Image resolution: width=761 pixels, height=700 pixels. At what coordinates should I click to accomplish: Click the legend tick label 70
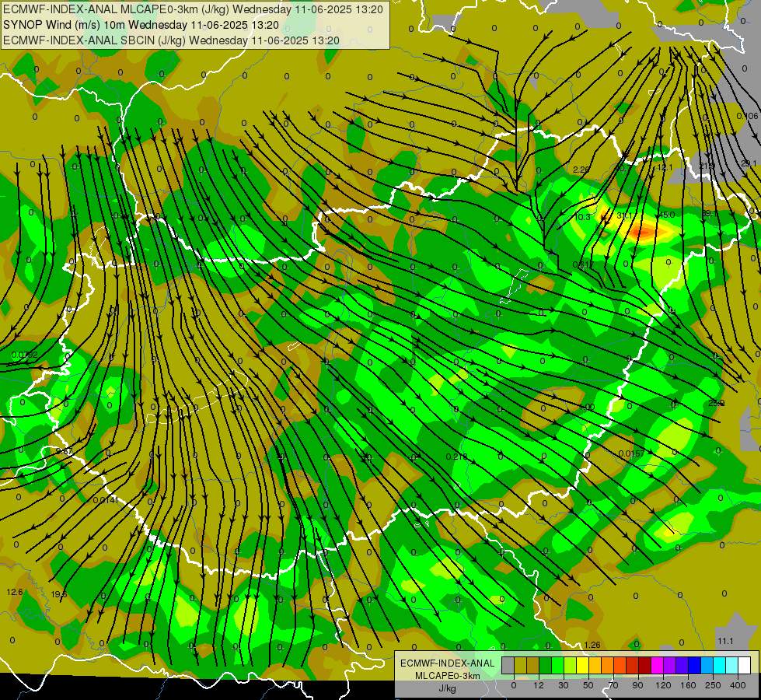click(x=613, y=685)
